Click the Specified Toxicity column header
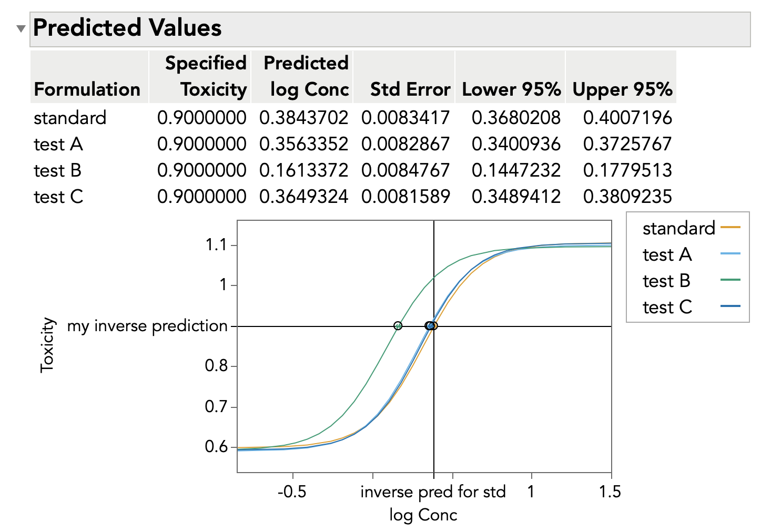This screenshot has width=771, height=532. click(x=206, y=77)
